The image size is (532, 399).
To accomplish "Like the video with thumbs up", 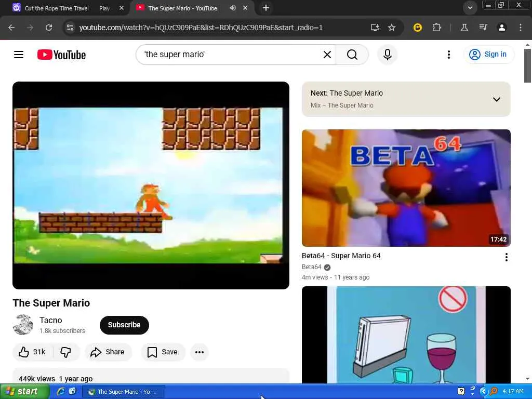I will pyautogui.click(x=32, y=352).
